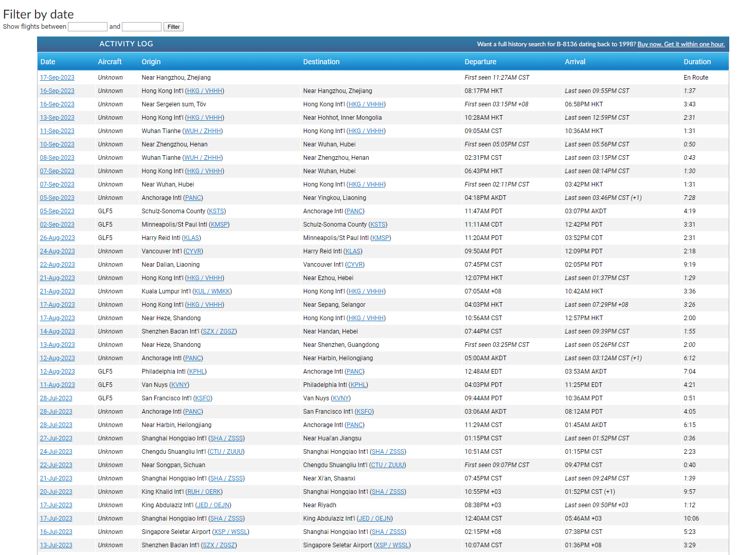
Task: Open the 10-Sep-2023 flight link
Action: coord(57,144)
